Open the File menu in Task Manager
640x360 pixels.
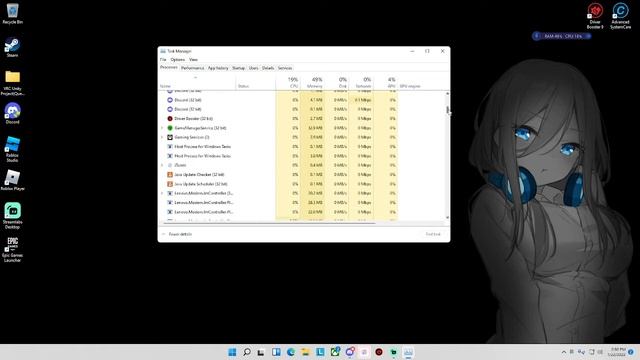tap(163, 60)
